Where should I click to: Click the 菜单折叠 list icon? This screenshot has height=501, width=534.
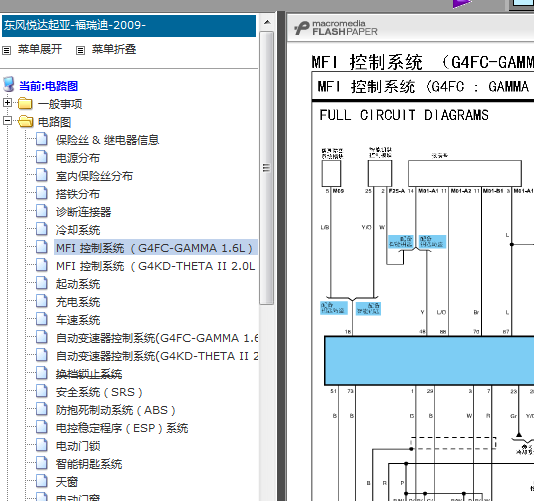(80, 51)
